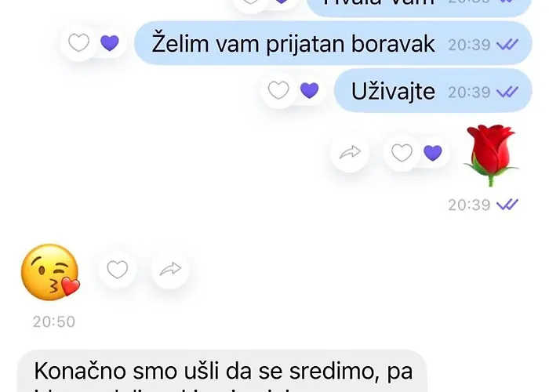
Task: Tap the 20:50 timestamp under kiss emoji
Action: pyautogui.click(x=54, y=321)
